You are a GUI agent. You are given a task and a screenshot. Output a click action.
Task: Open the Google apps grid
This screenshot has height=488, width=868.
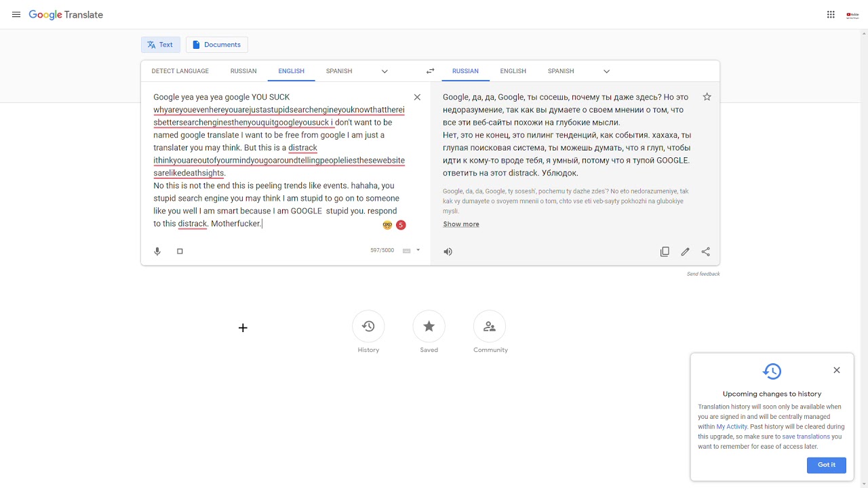(831, 15)
